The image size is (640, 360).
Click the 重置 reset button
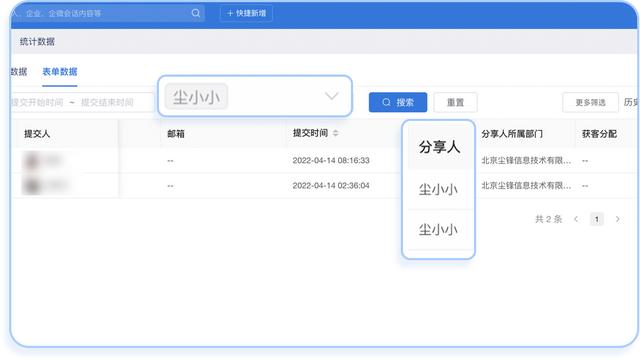point(456,102)
